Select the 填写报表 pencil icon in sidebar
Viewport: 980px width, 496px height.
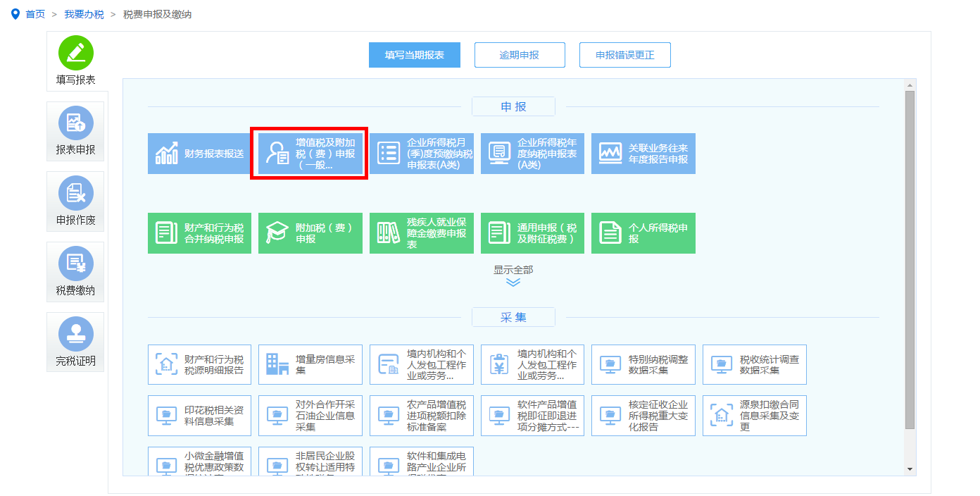[75, 60]
